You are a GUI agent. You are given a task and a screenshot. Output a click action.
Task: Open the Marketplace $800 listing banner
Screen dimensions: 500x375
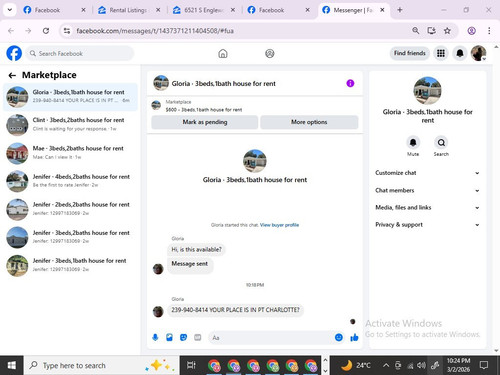255,106
